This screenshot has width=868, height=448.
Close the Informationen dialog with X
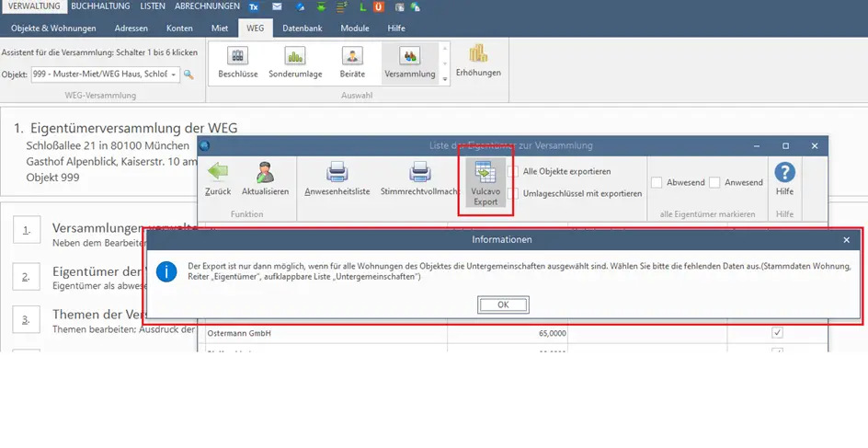(846, 240)
